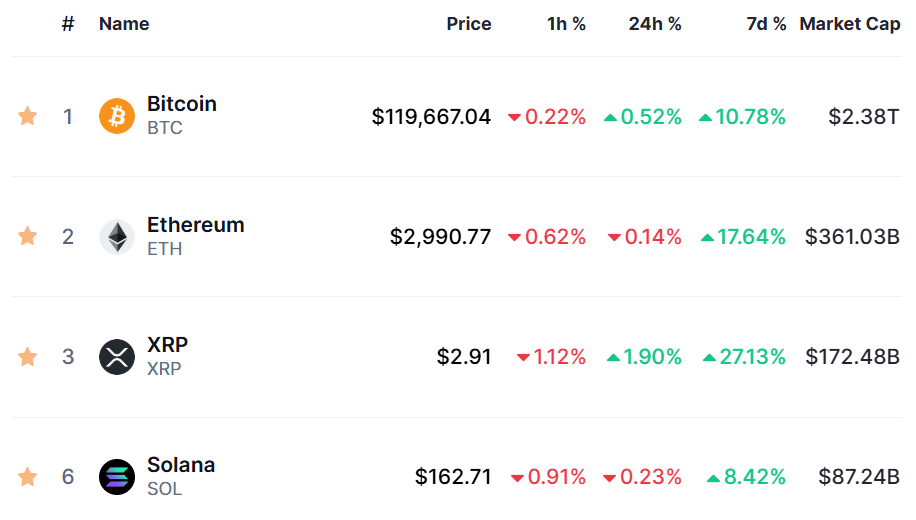Sort by the 1h % column header
This screenshot has height=520, width=916.
pos(566,24)
